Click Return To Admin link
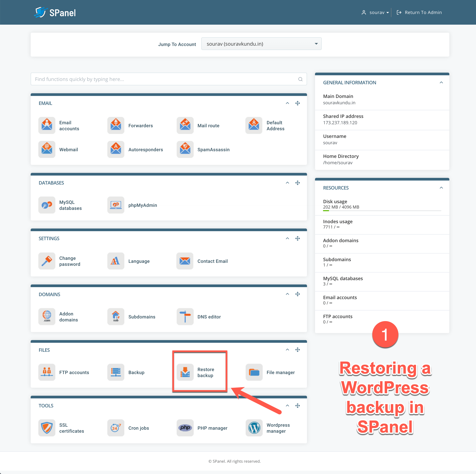 pyautogui.click(x=419, y=12)
